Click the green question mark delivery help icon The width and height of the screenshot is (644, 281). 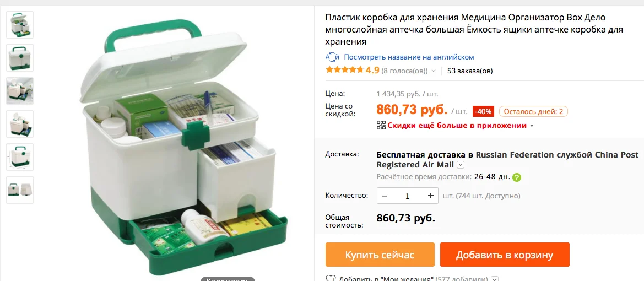(517, 177)
